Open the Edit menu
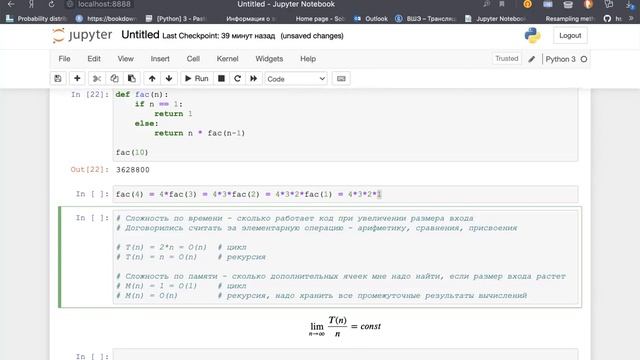Viewport: 640px width, 360px height. [x=94, y=59]
